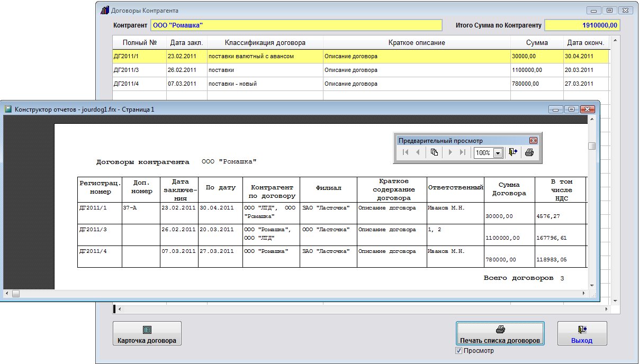Screen dimensions: 639x364
Task: Click the Печать списка договоров button
Action: click(500, 334)
